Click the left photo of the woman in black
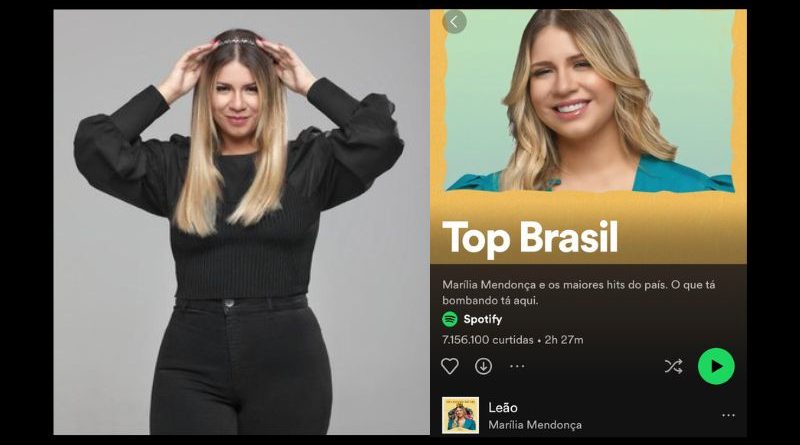This screenshot has height=445, width=800. [x=241, y=222]
